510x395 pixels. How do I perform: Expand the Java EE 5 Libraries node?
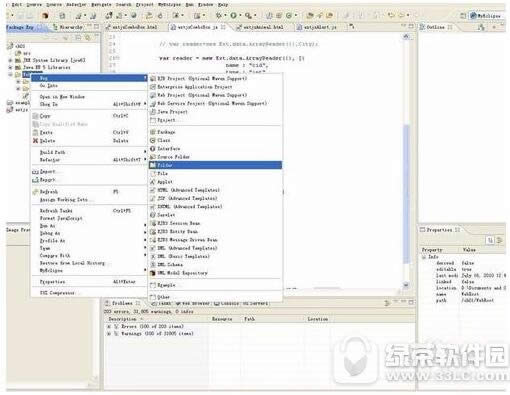coord(10,67)
